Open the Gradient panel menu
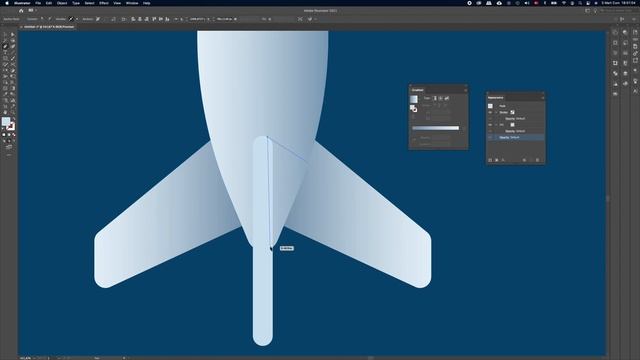The width and height of the screenshot is (640, 360). tap(465, 90)
